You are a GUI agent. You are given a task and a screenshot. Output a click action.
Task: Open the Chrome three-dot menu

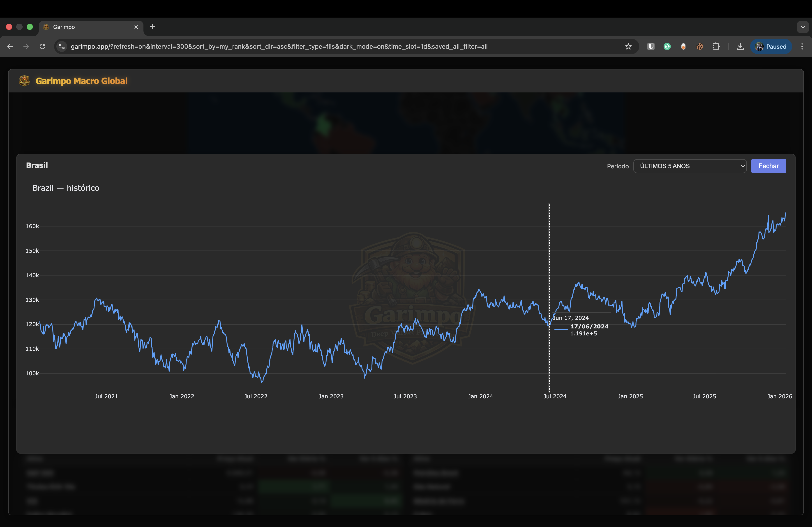(803, 47)
